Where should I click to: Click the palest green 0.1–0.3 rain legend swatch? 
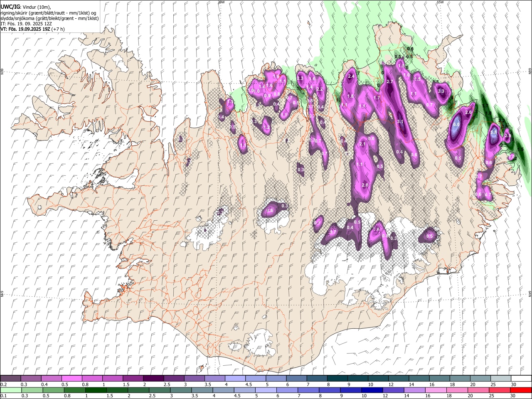[11, 390]
